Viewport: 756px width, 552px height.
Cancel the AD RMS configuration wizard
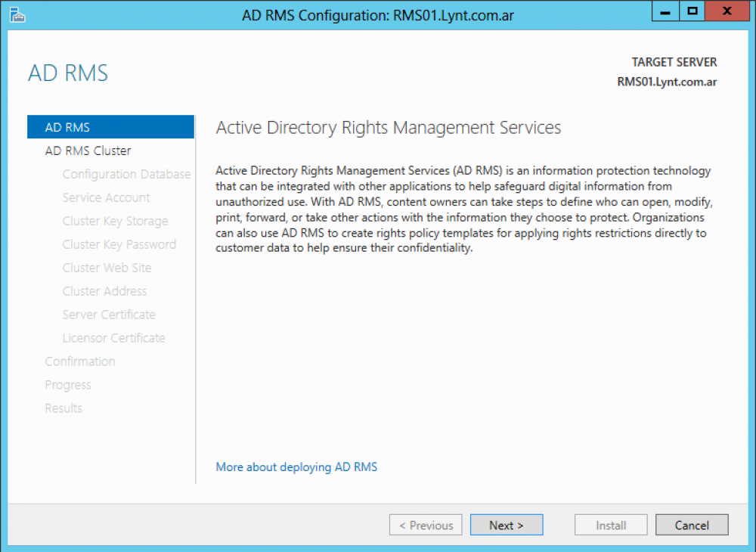pyautogui.click(x=692, y=525)
